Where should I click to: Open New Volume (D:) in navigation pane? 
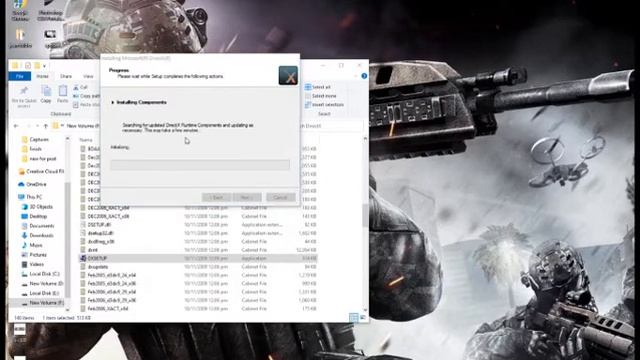point(42,284)
